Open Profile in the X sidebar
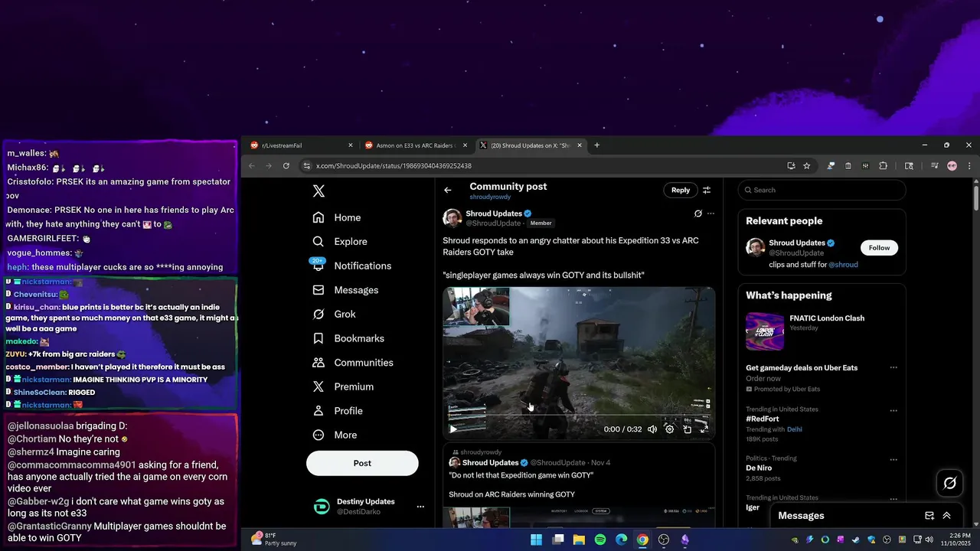 pyautogui.click(x=338, y=411)
